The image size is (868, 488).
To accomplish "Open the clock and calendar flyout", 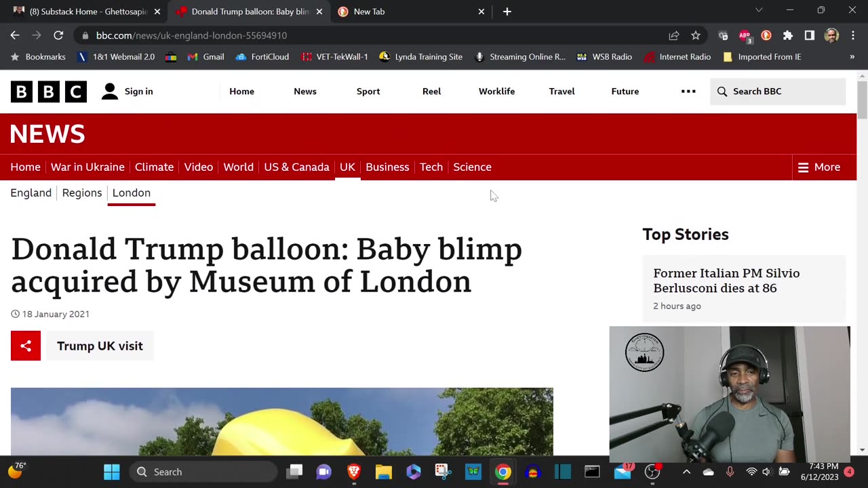I will click(818, 472).
